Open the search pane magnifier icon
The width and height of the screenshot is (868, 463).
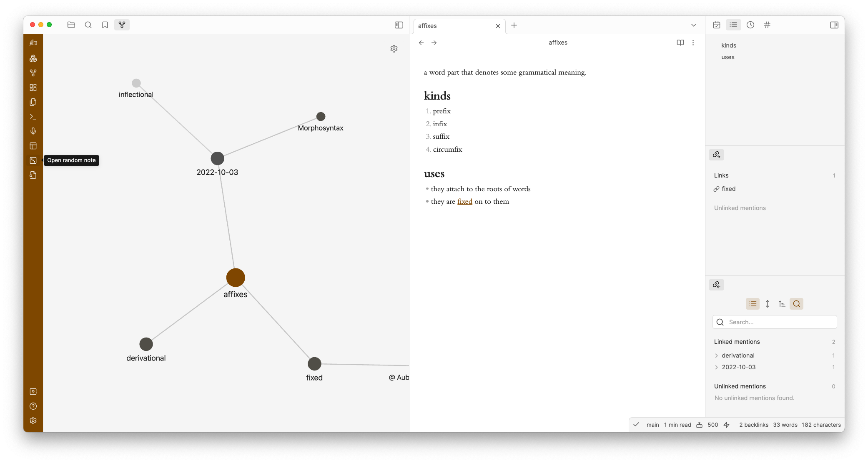[x=88, y=25]
